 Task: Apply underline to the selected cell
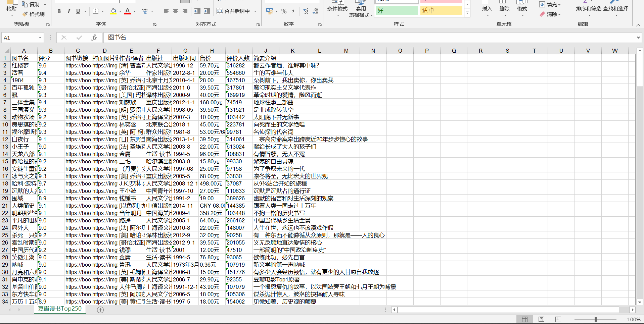pos(78,11)
